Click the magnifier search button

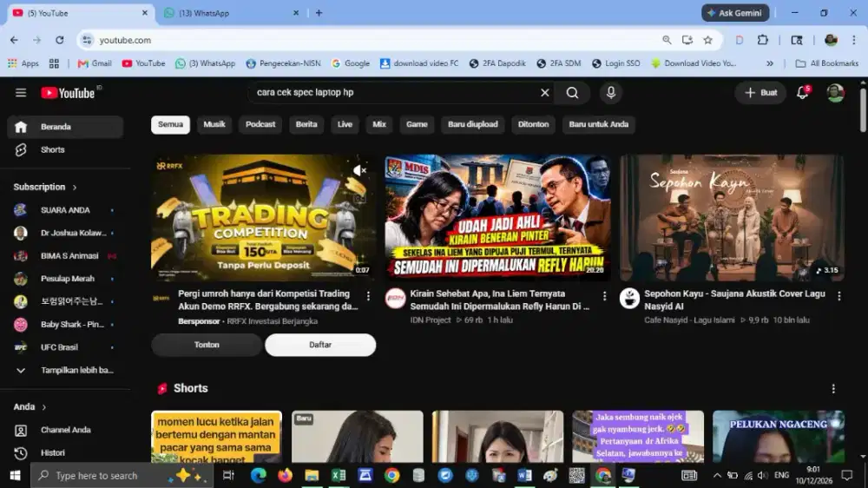coord(572,93)
